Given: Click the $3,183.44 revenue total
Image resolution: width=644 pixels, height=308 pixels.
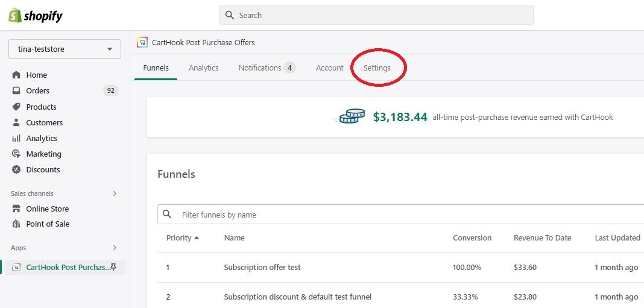Looking at the screenshot, I should click(x=400, y=117).
